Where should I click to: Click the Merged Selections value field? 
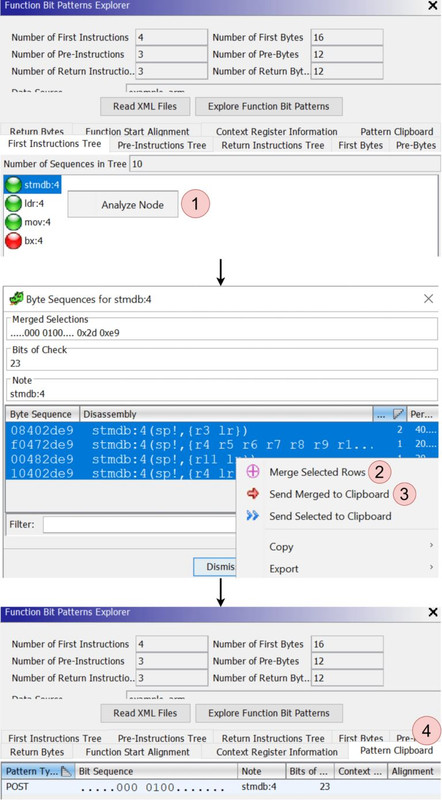point(221,332)
